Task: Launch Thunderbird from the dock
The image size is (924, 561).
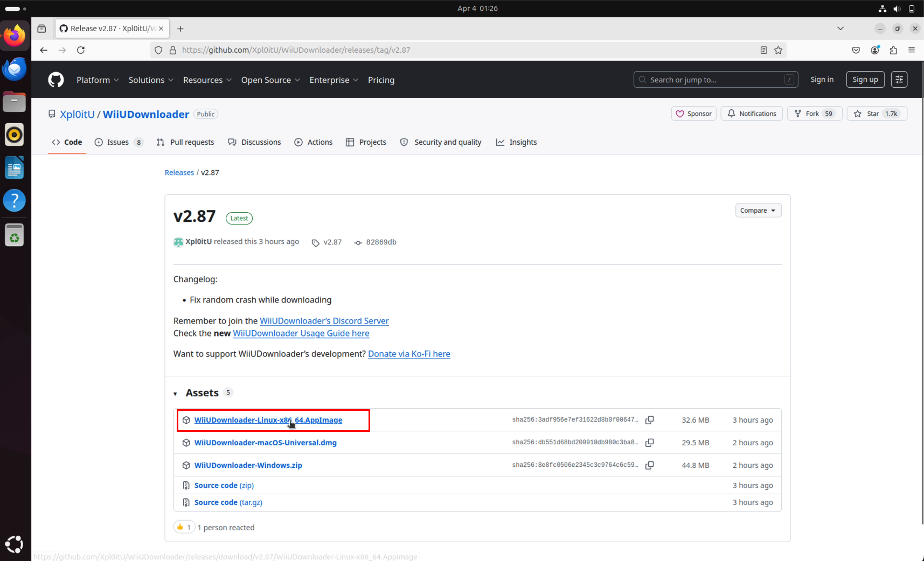Action: coord(15,69)
